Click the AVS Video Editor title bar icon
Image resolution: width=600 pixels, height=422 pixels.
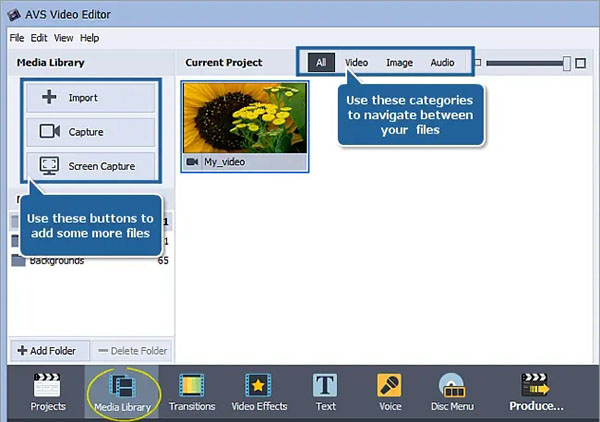[14, 15]
